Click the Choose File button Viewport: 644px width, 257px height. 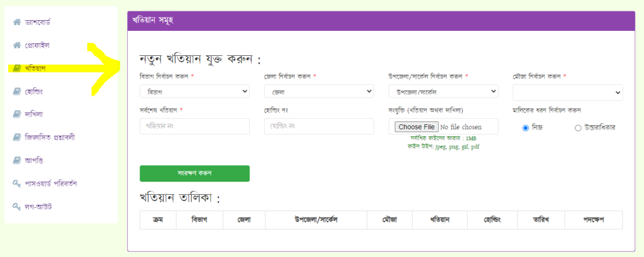[x=416, y=127]
